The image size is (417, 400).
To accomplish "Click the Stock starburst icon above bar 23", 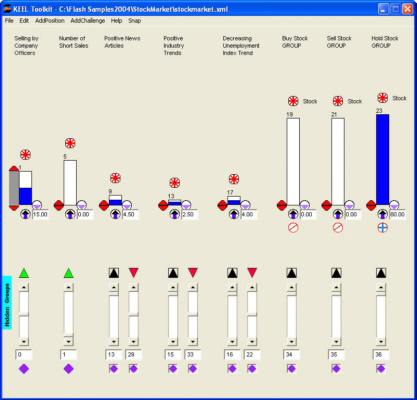I will 383,98.
